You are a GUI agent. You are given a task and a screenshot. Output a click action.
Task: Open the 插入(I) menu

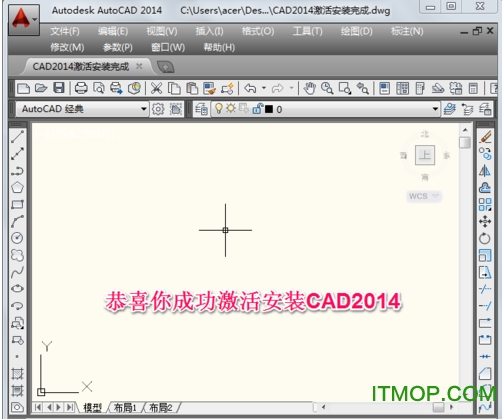(x=209, y=31)
